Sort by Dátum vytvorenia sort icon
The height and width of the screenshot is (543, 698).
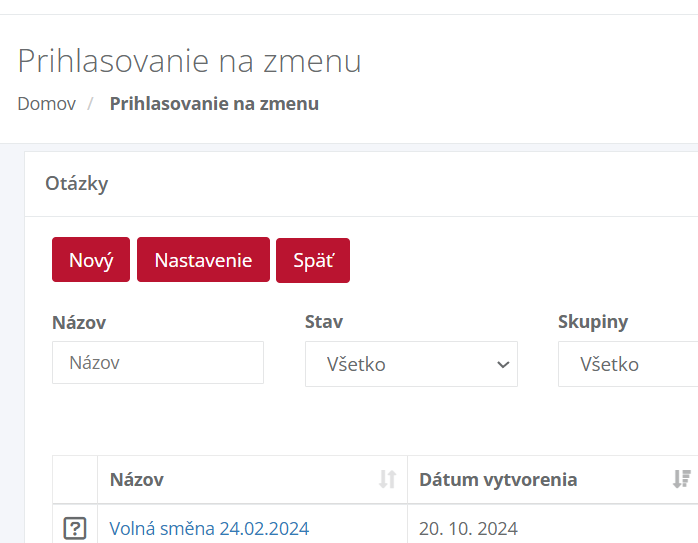point(682,479)
